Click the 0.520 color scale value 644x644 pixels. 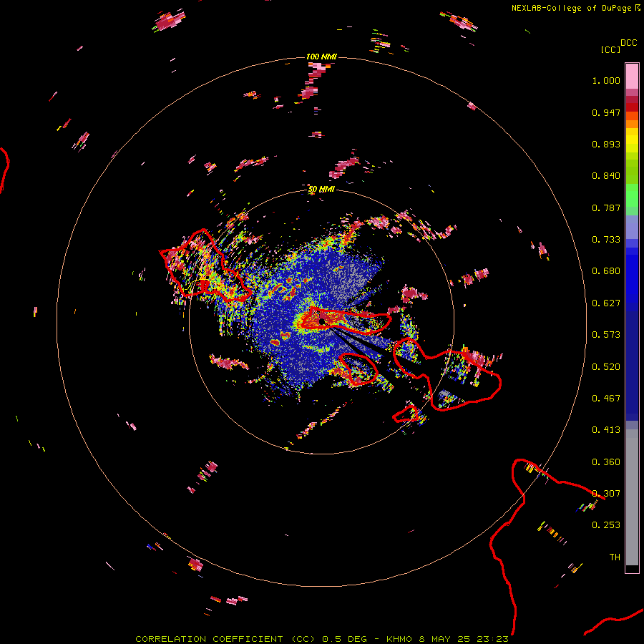click(x=606, y=367)
